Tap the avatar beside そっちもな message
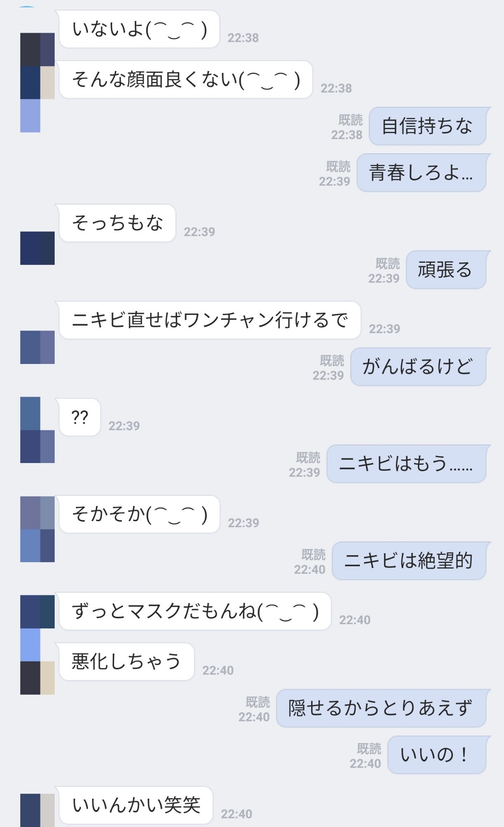 coord(37,248)
